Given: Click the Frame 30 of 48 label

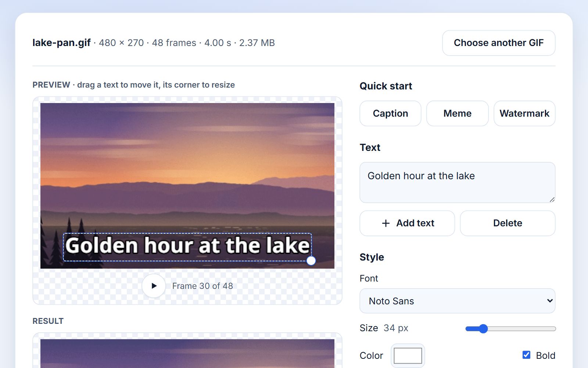Looking at the screenshot, I should (202, 286).
